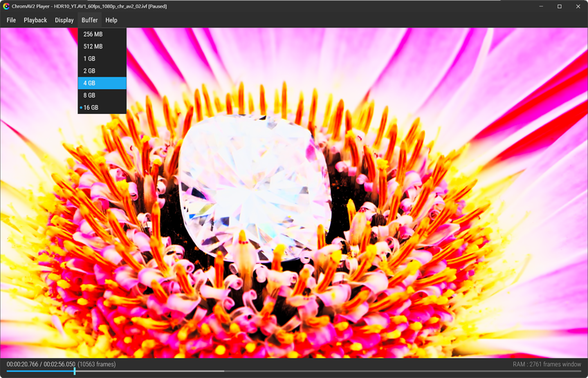The height and width of the screenshot is (378, 588).
Task: Pick the 2 GB buffer size
Action: (x=102, y=70)
